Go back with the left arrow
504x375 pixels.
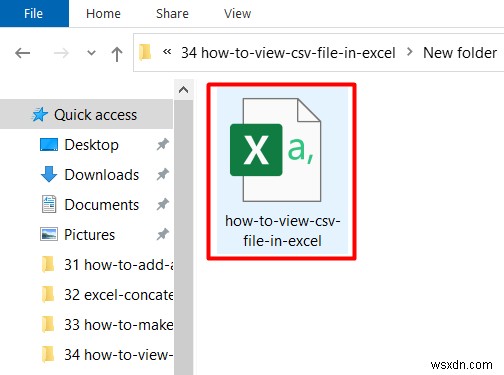click(23, 53)
